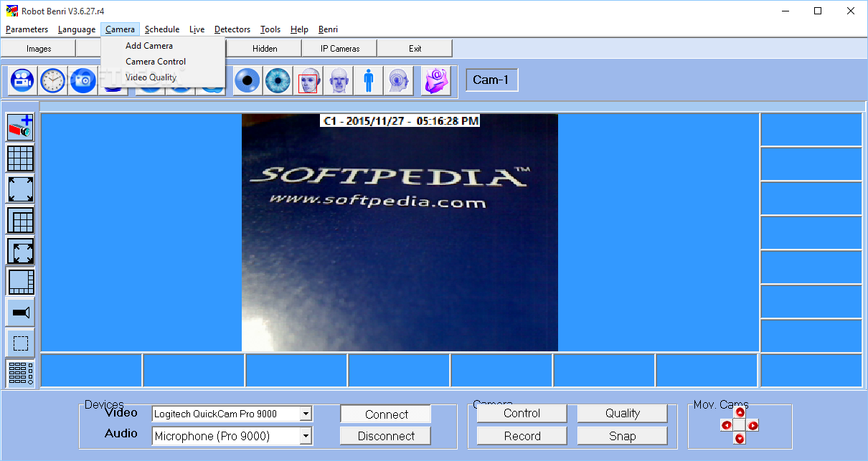Click the Snap button
The image size is (868, 461).
pyautogui.click(x=622, y=436)
